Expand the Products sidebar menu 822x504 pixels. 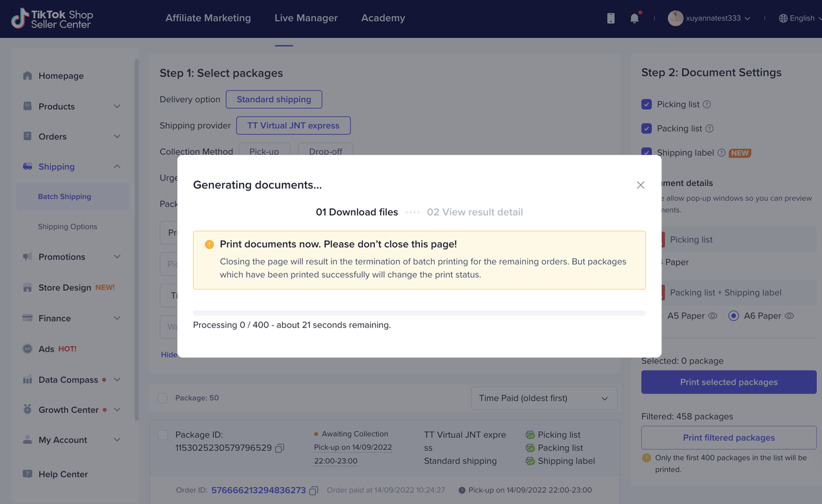(117, 107)
